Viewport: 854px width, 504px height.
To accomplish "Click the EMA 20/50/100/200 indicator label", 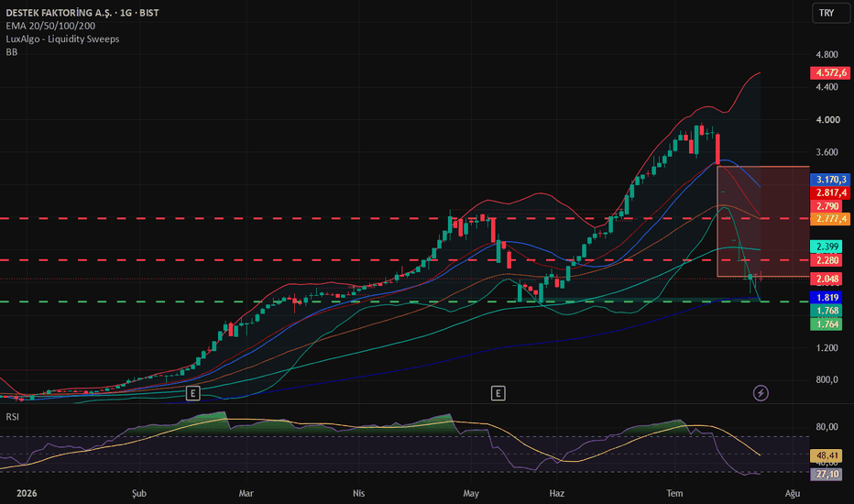I will [x=50, y=26].
